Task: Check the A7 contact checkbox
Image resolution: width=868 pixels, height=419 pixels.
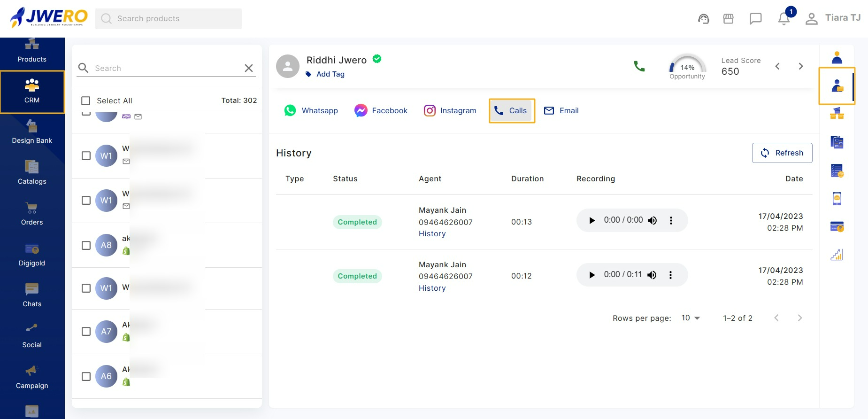Action: tap(86, 332)
